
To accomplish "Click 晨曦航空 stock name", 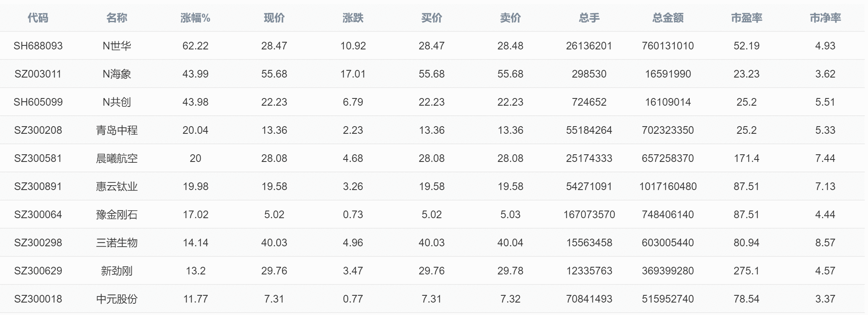I will coord(116,158).
